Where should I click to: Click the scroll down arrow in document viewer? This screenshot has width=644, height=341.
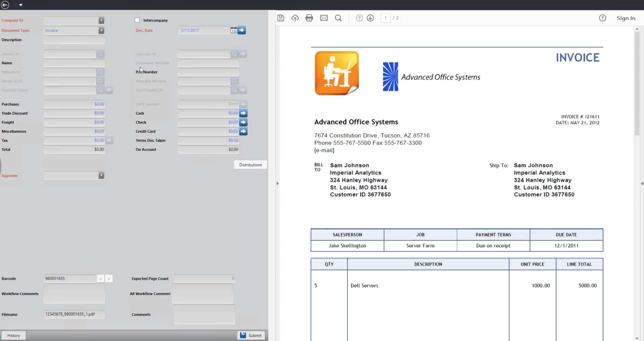637,338
